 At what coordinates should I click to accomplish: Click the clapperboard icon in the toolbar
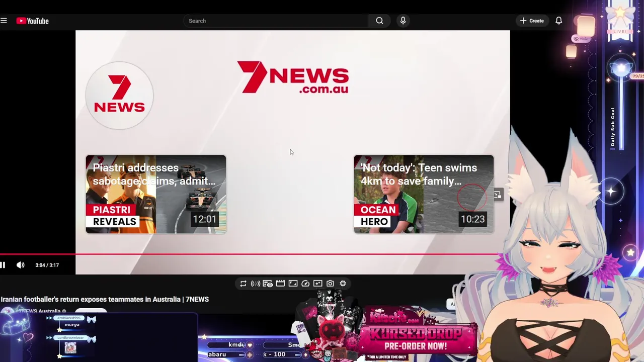pos(280,284)
